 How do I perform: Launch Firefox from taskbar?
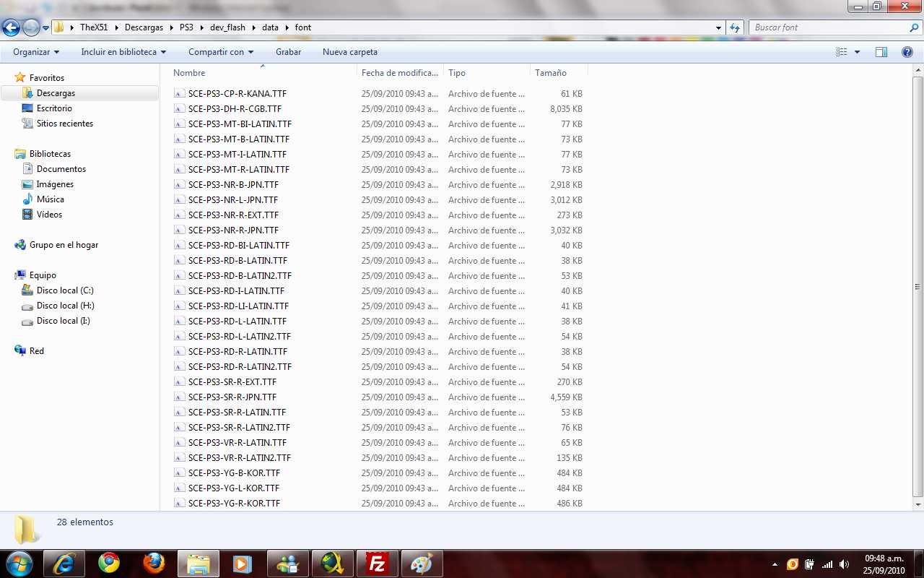coord(154,564)
